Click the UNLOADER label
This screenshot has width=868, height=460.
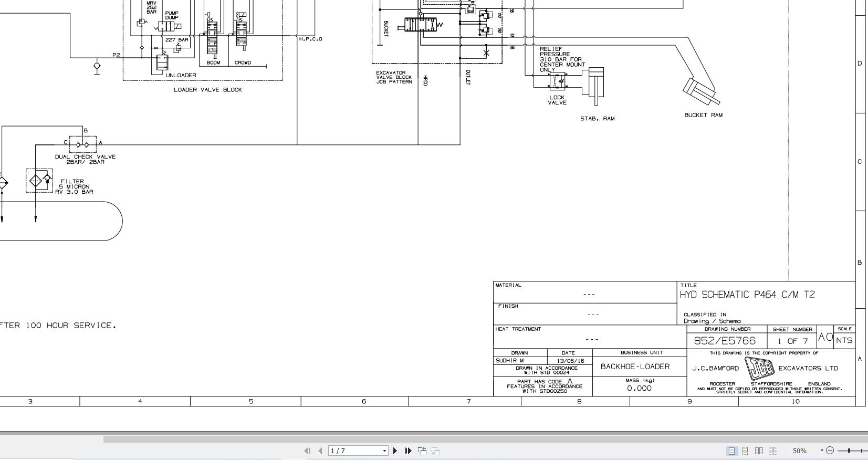point(181,75)
